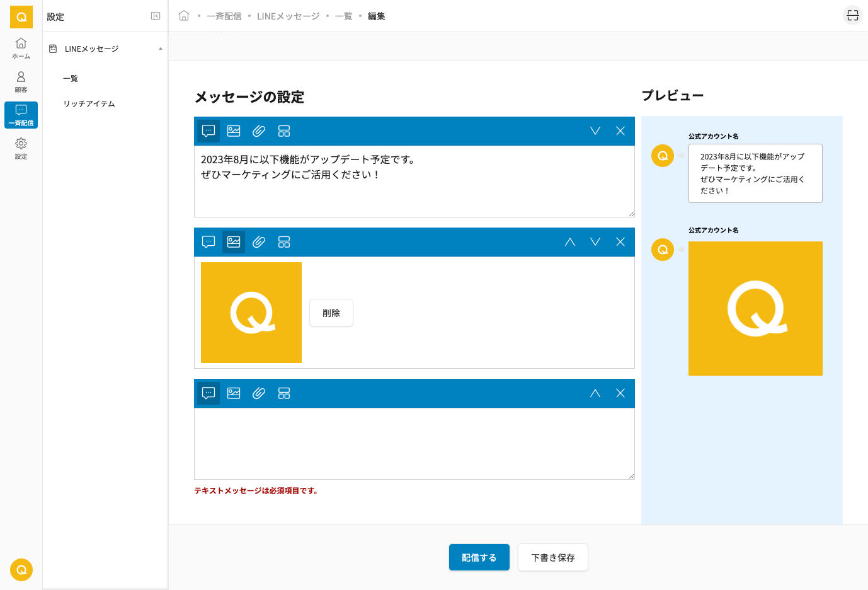Open the 顧客 section in left sidebar
868x590 pixels.
tap(21, 81)
